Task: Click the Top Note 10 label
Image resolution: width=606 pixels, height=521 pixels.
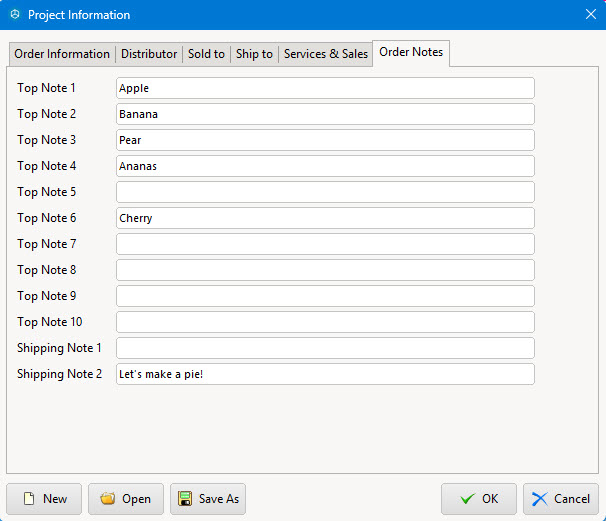Action: point(49,322)
